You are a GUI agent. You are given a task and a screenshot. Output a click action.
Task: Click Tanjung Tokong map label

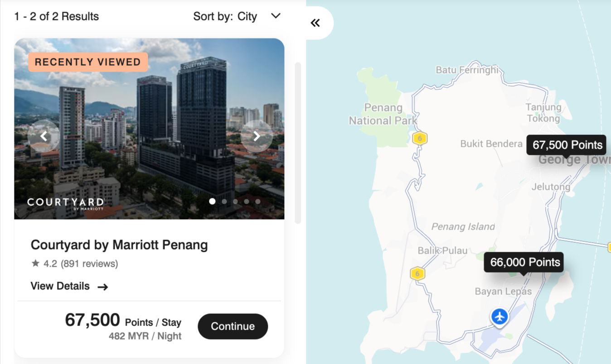(x=543, y=113)
